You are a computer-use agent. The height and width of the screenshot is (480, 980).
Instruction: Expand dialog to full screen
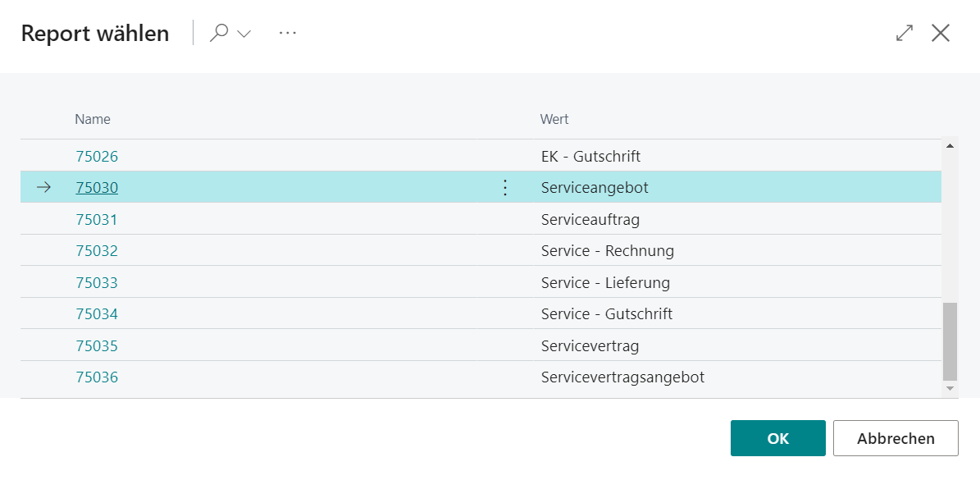pyautogui.click(x=905, y=33)
